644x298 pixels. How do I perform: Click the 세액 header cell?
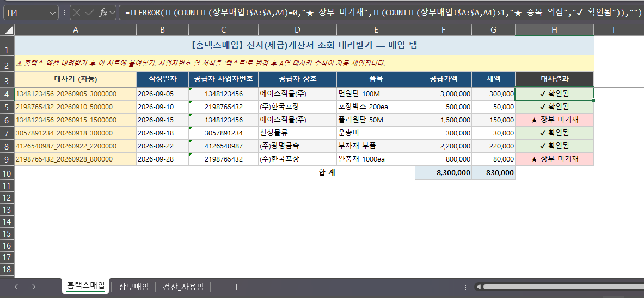(x=493, y=79)
